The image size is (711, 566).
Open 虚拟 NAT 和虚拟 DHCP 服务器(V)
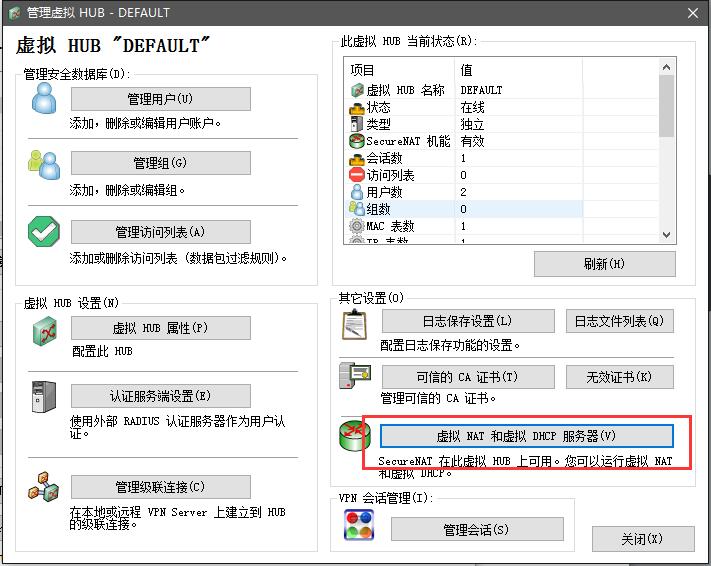(x=527, y=436)
